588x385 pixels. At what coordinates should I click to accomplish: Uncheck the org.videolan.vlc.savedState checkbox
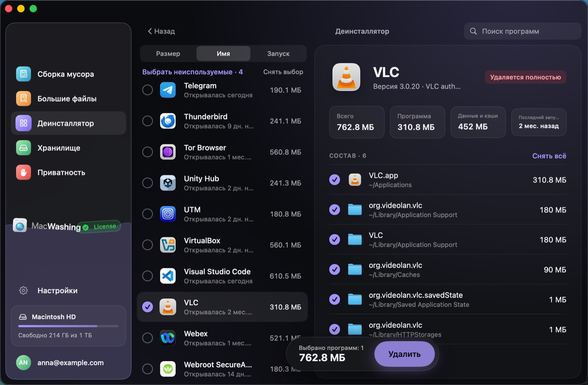point(334,299)
